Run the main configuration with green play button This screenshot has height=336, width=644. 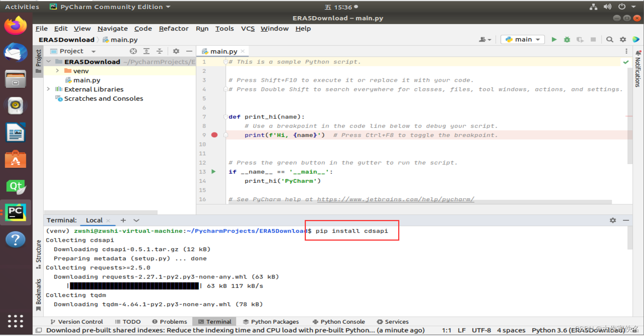[554, 39]
